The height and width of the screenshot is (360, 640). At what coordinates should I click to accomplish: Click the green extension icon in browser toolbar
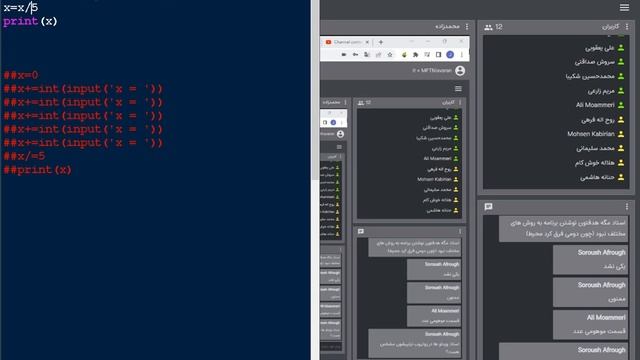(404, 55)
